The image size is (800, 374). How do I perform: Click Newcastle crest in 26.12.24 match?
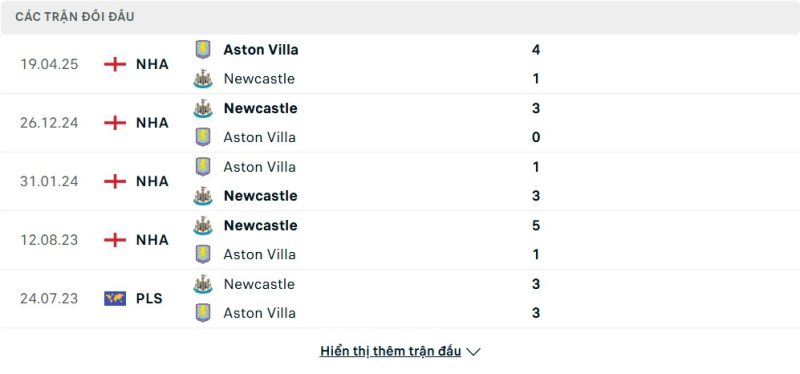coord(203,108)
